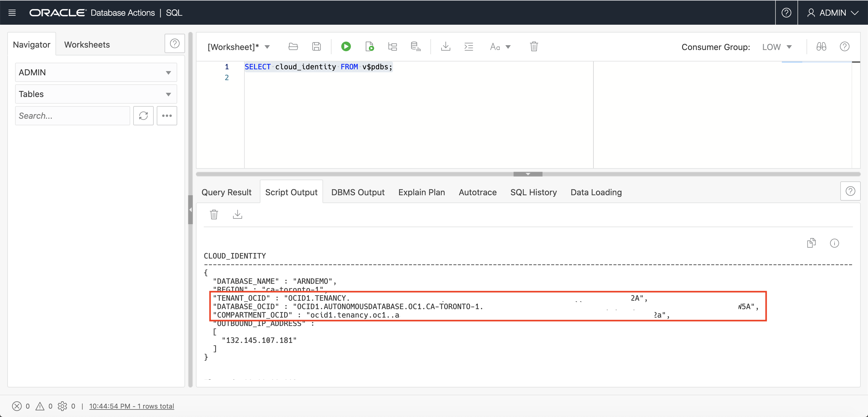
Task: Change Consumer Group LOW dropdown
Action: coord(777,47)
